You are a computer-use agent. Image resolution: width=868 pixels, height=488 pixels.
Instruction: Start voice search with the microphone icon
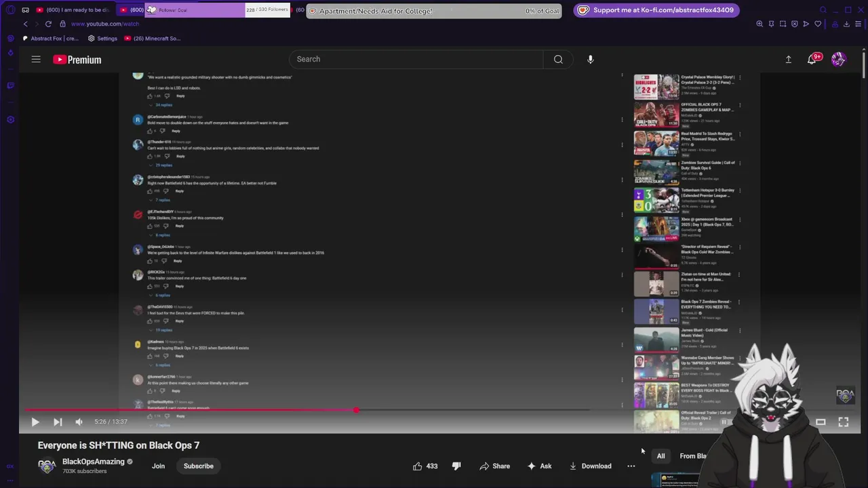tap(591, 60)
